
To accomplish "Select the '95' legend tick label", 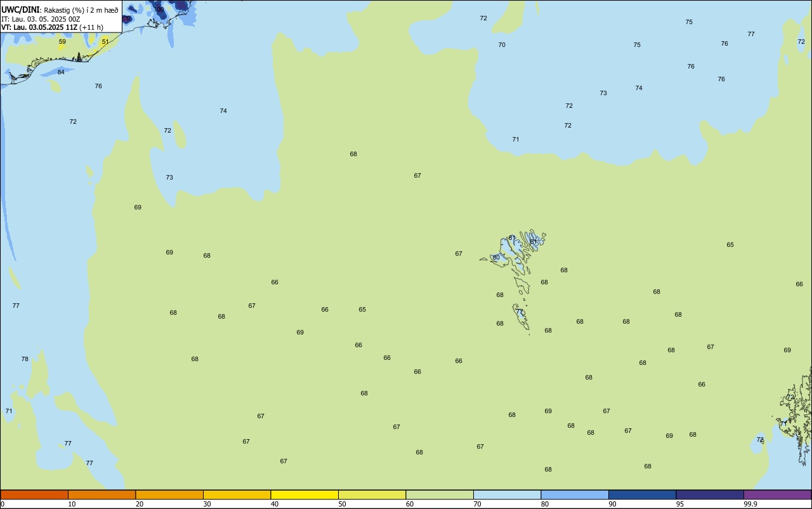I will click(680, 504).
